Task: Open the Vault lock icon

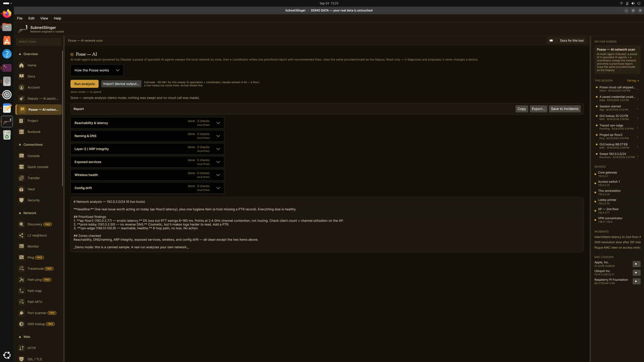Action: pyautogui.click(x=21, y=189)
